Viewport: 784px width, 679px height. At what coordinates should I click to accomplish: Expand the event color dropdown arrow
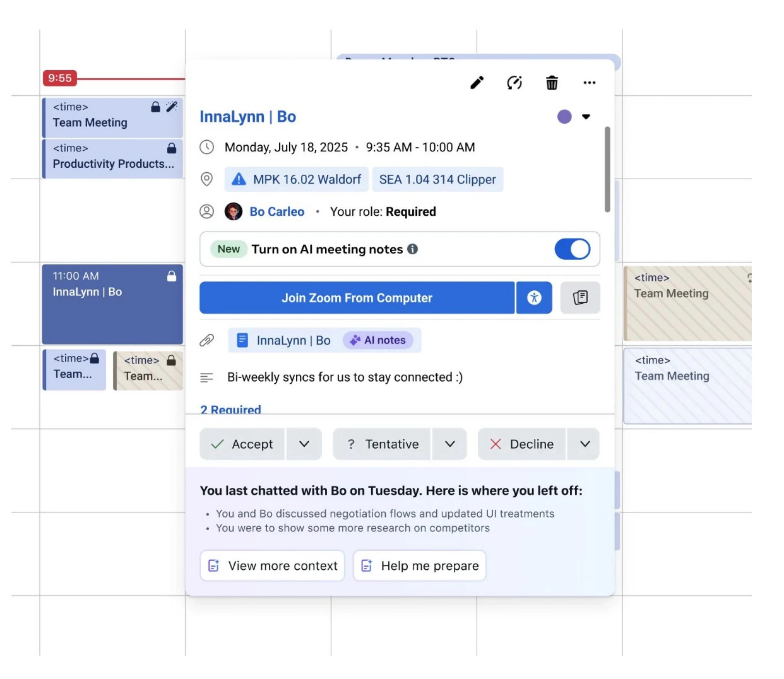(586, 117)
